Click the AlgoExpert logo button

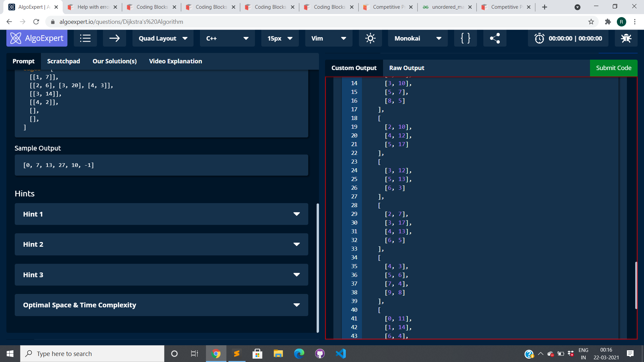37,38
